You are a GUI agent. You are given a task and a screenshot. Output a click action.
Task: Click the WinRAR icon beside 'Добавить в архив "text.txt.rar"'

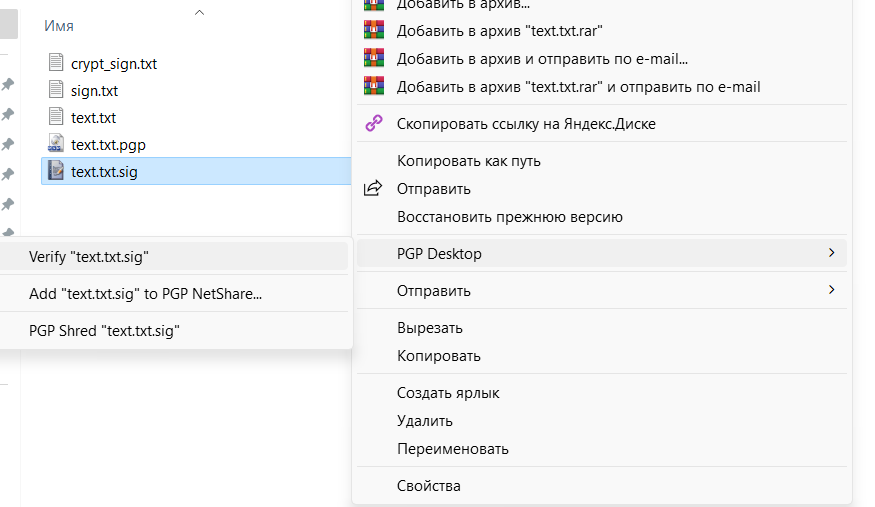(374, 30)
